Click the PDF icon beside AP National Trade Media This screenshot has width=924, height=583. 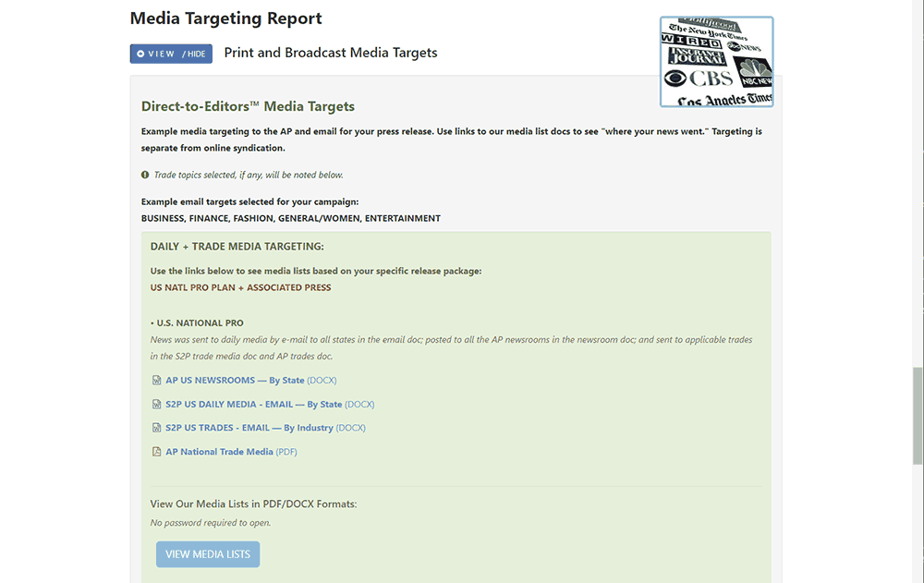[x=156, y=452]
